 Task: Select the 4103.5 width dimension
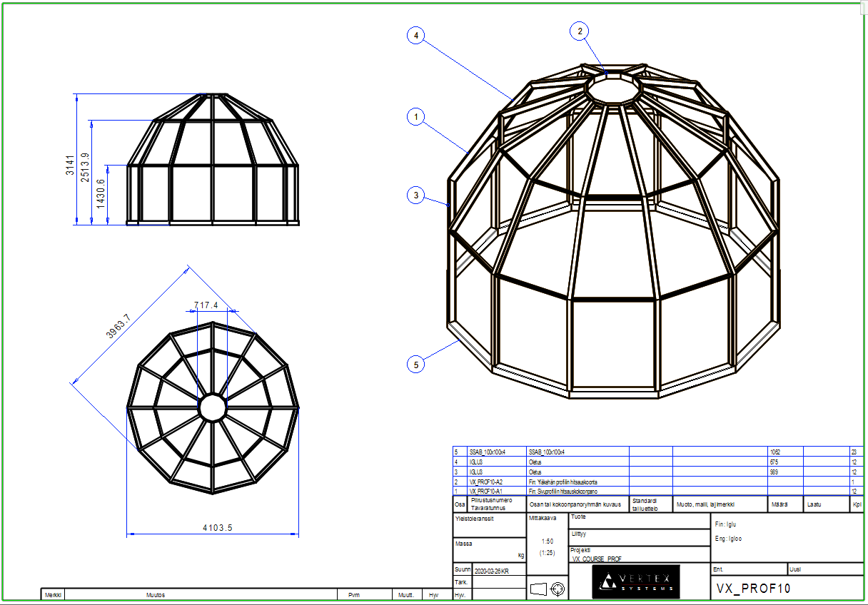(x=218, y=528)
